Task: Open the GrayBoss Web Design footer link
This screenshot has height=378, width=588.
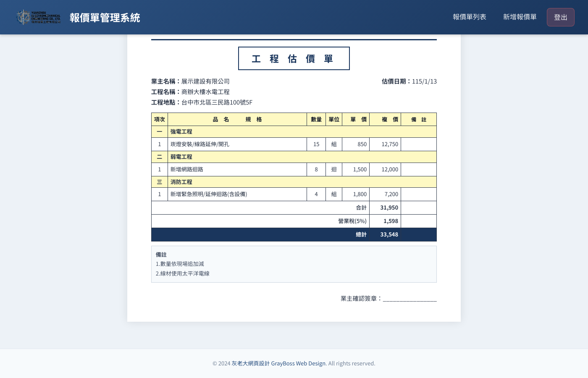Action: [298, 363]
